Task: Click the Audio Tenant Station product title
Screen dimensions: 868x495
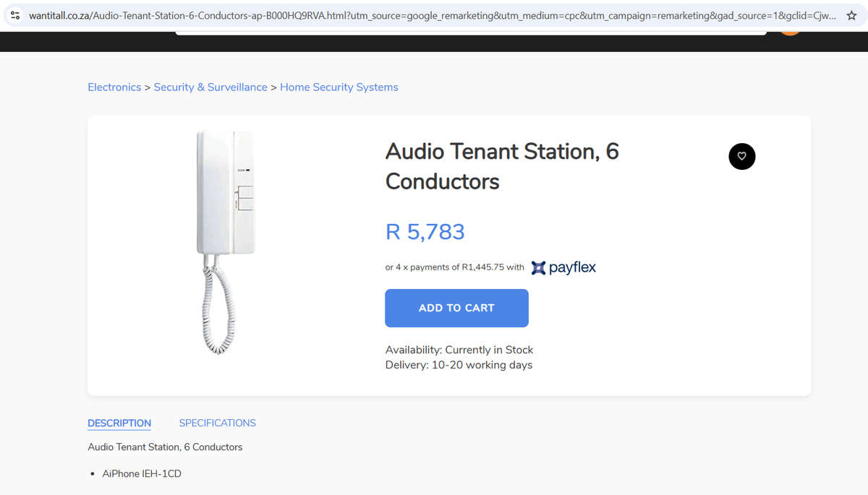Action: pyautogui.click(x=502, y=166)
